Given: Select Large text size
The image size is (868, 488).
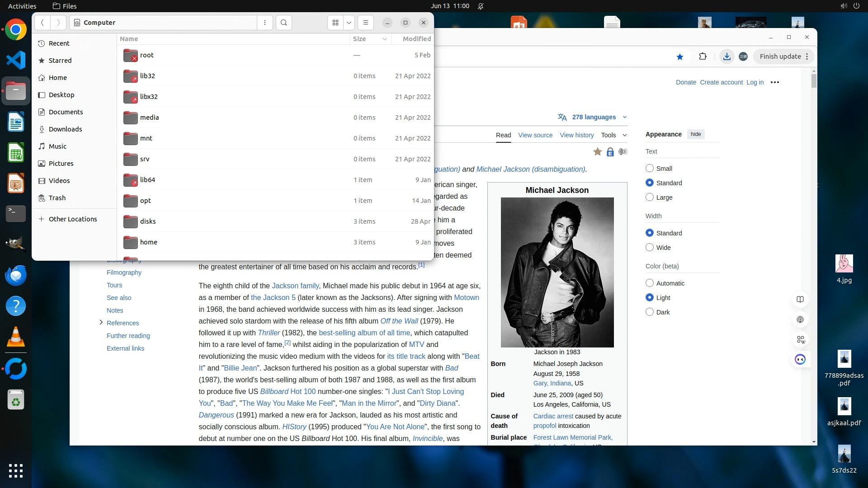Looking at the screenshot, I should tap(650, 197).
